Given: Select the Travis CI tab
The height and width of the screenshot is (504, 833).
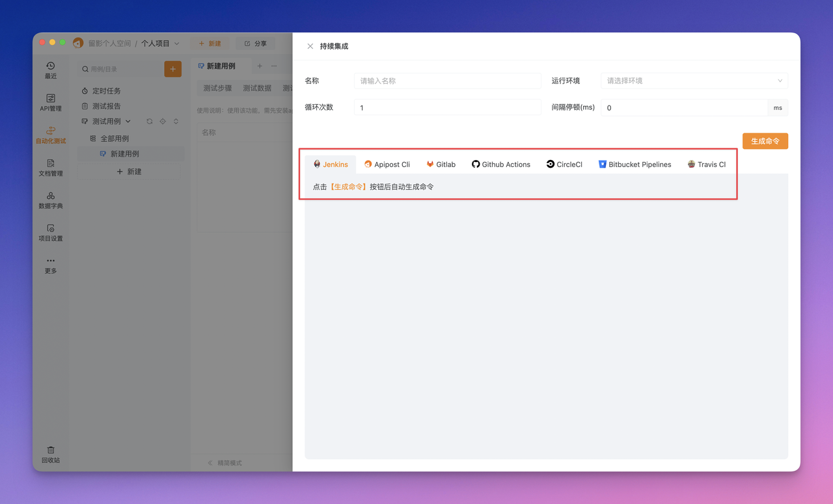Looking at the screenshot, I should [706, 165].
